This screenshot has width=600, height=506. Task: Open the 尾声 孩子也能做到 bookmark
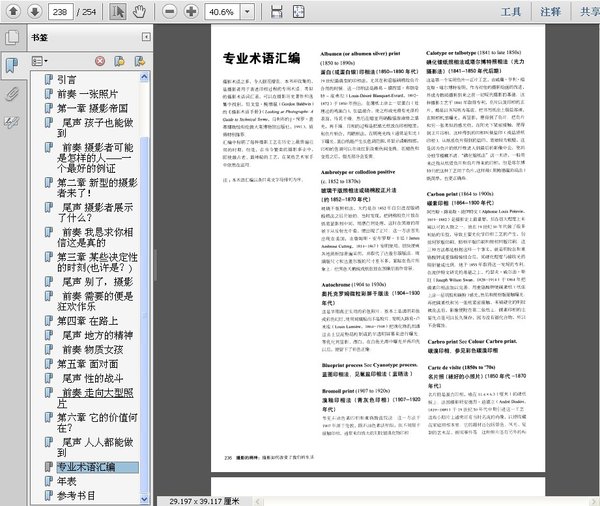coord(95,127)
